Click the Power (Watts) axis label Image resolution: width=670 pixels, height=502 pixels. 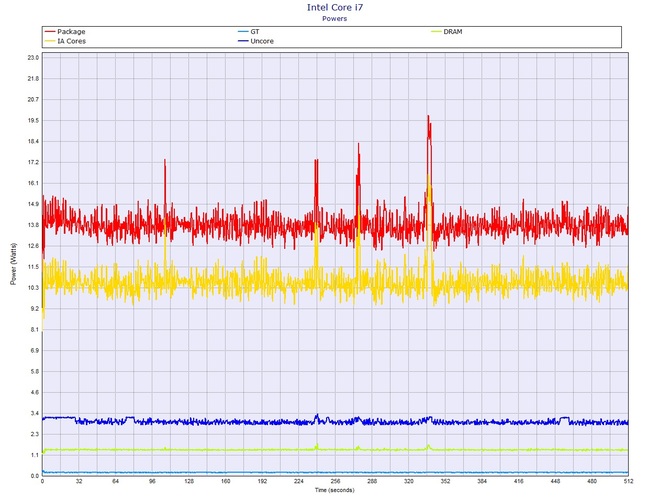tap(13, 264)
